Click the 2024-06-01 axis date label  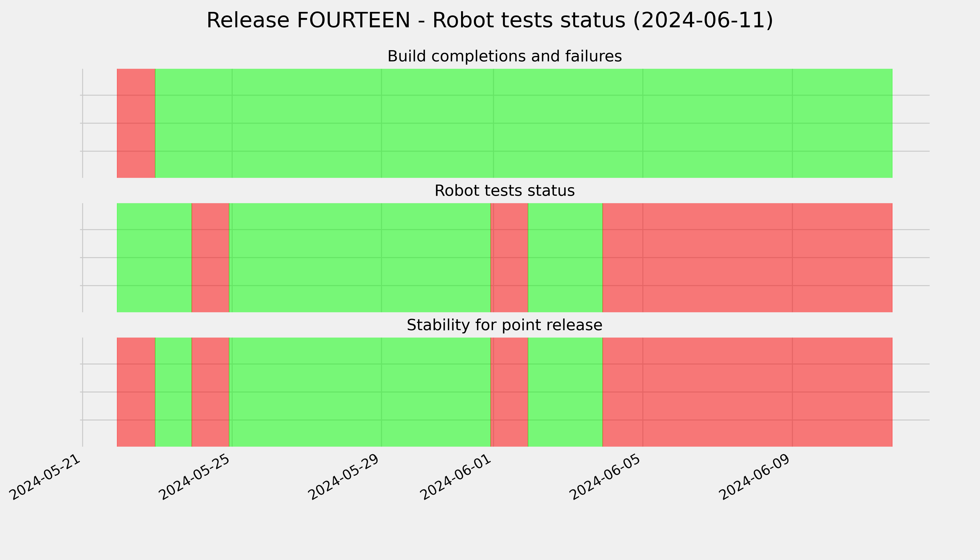click(457, 476)
